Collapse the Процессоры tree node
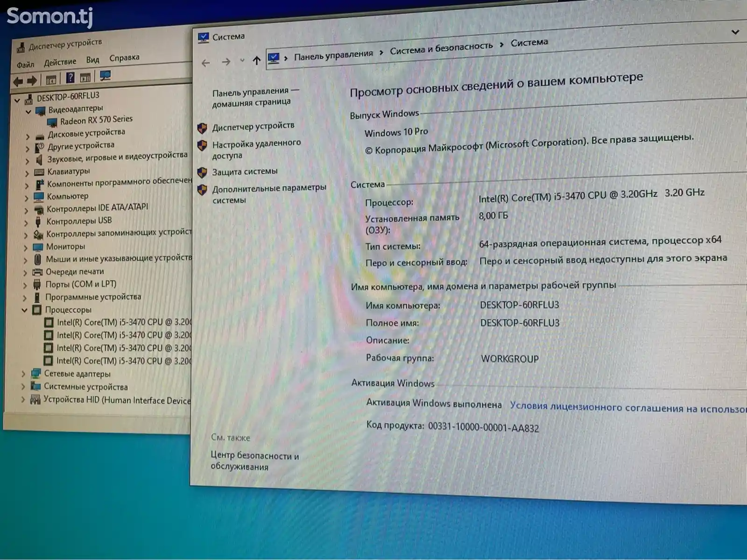This screenshot has width=747, height=560. coord(25,310)
